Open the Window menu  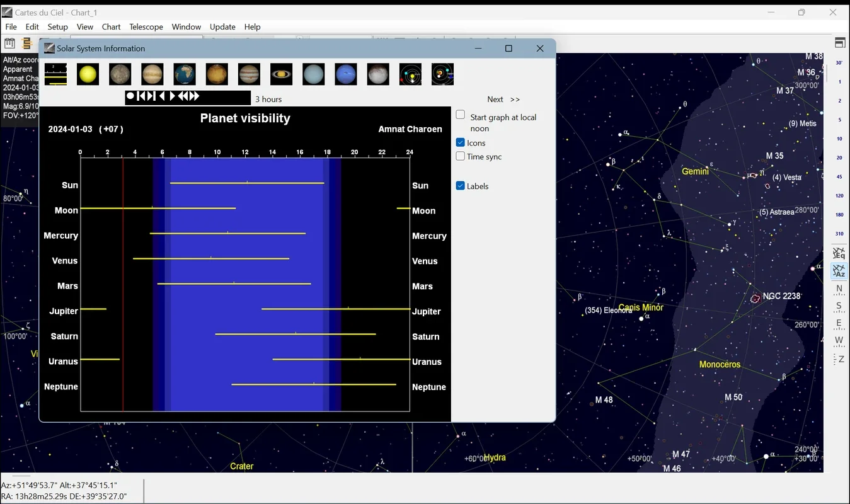click(187, 26)
